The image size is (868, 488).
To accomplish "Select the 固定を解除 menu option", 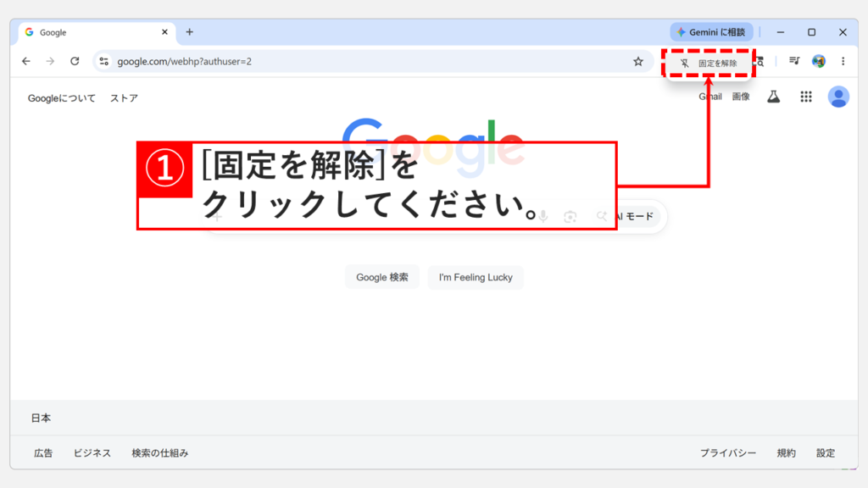I will pyautogui.click(x=709, y=63).
